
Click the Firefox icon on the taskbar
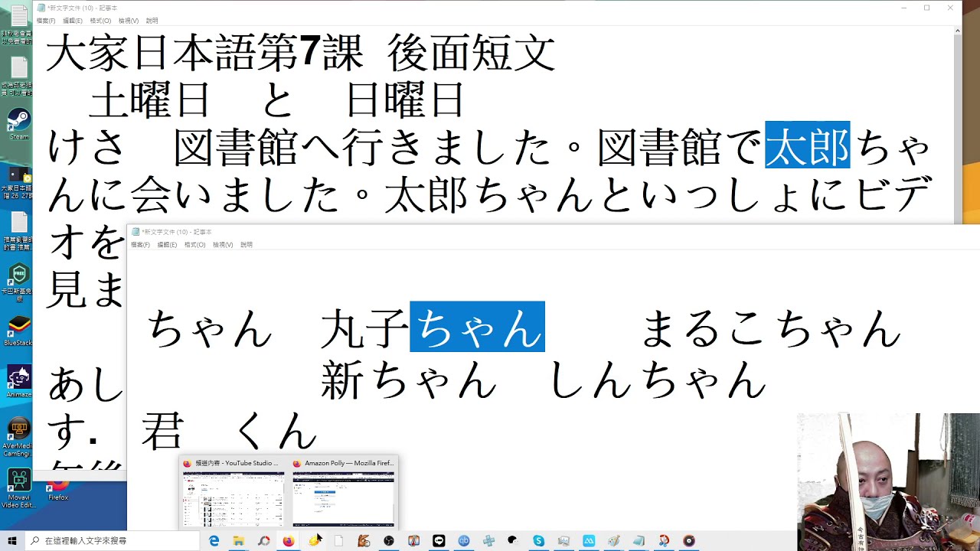tap(288, 541)
